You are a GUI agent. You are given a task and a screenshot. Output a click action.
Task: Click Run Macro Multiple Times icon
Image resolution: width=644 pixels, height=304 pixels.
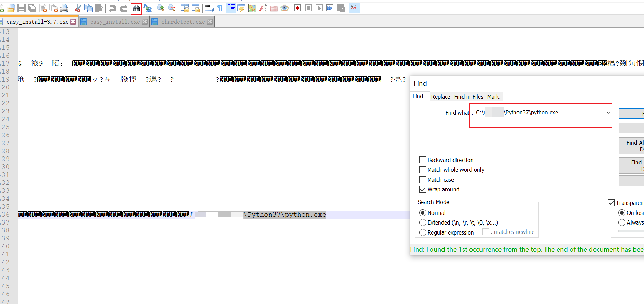(330, 8)
